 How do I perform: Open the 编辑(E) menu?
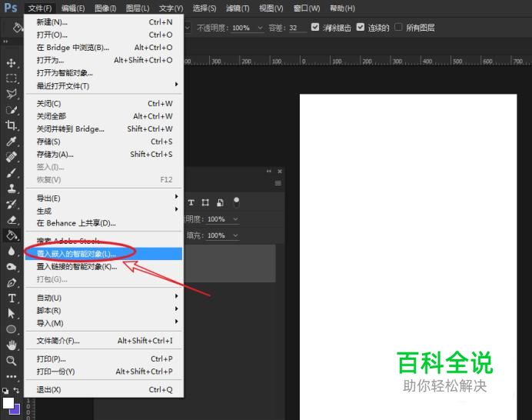(x=73, y=8)
